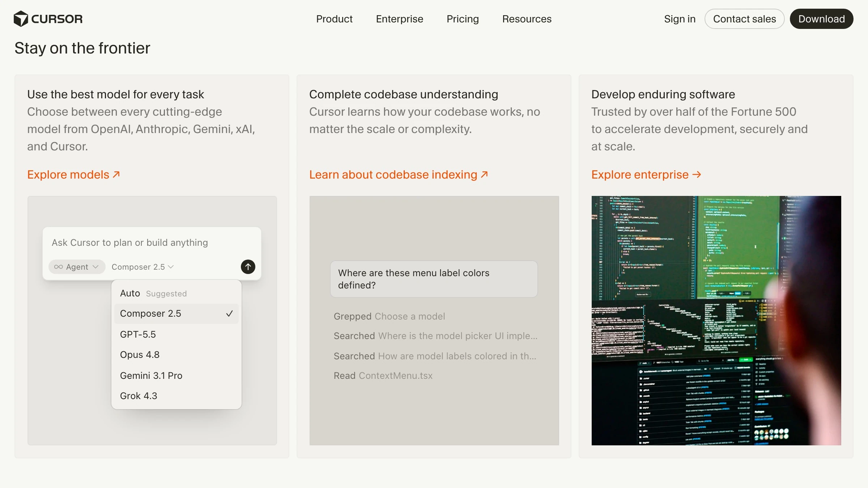868x488 pixels.
Task: Click arrow icon beside Learn about codebase indexing
Action: 484,175
